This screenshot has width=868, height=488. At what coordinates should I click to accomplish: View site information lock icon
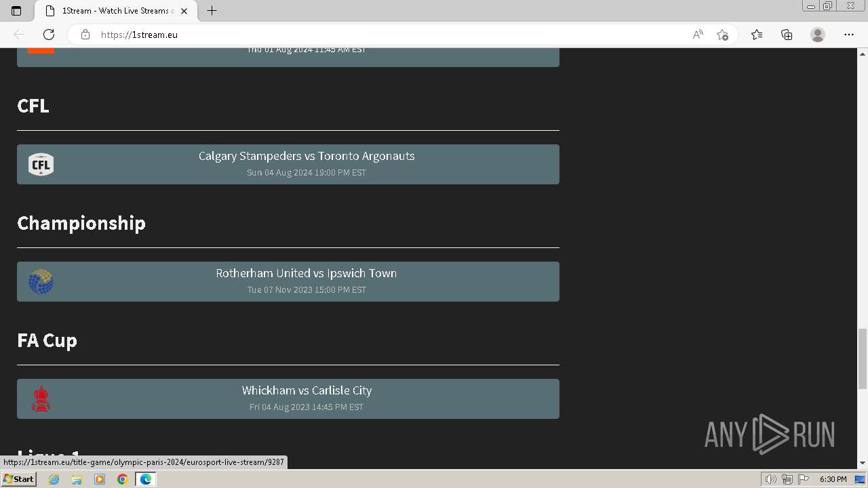85,35
